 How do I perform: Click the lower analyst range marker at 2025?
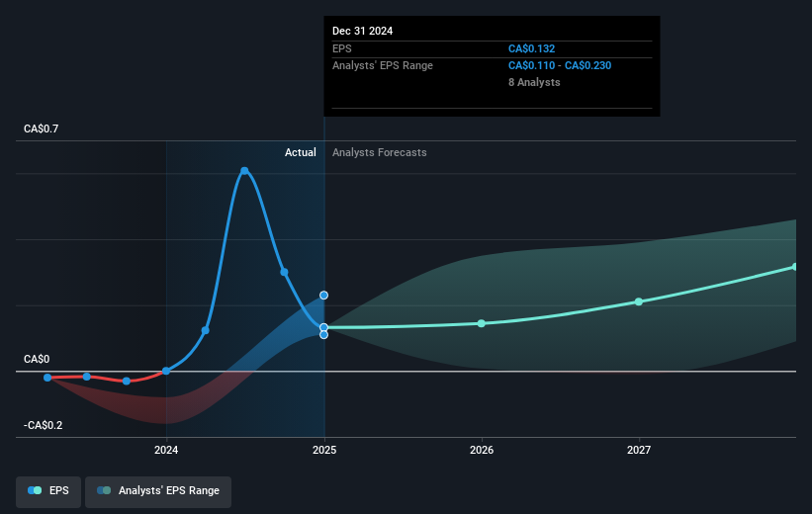click(x=323, y=335)
